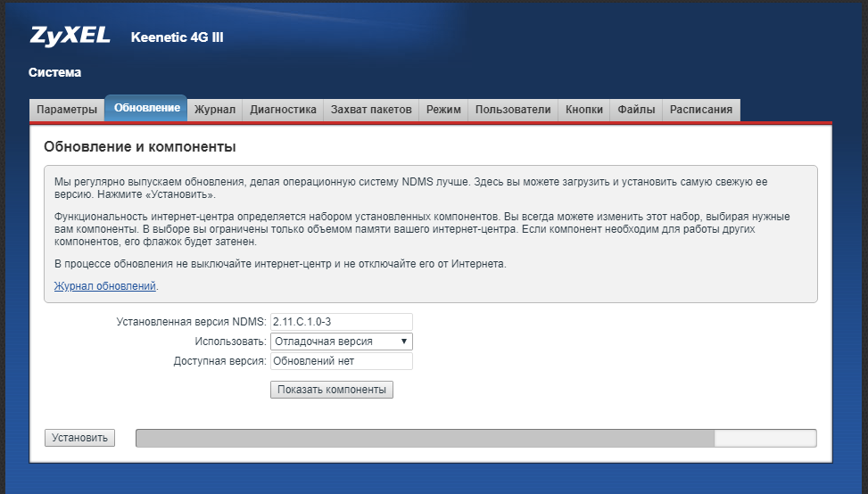Click the Доступная версия label

click(x=219, y=361)
